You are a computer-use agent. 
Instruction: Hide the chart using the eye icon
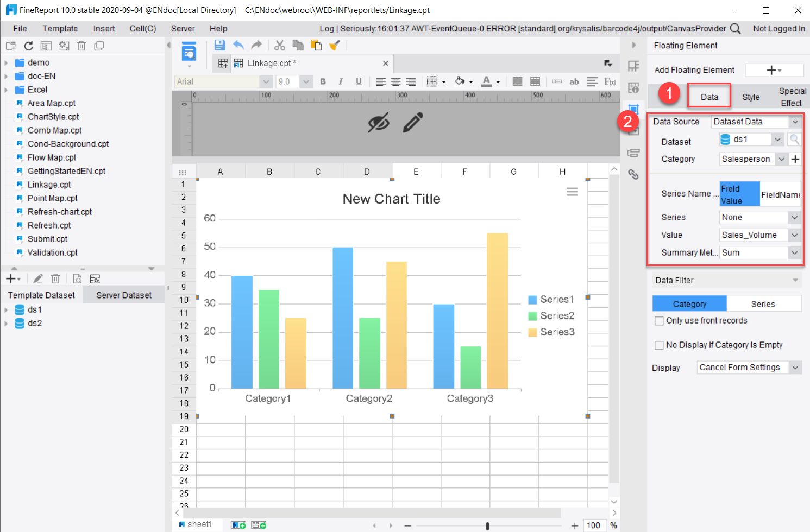[x=380, y=123]
